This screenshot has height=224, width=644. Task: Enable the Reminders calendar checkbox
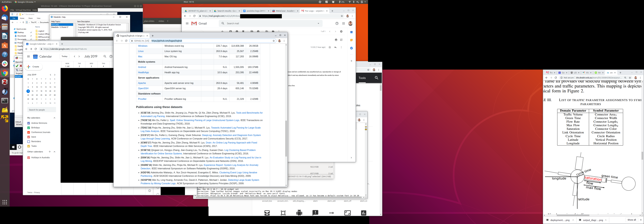point(28,142)
